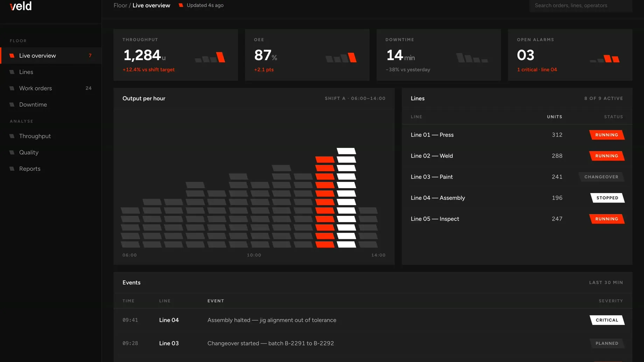Click the '1 critical · line 04' alert text
The image size is (644, 362).
[537, 70]
